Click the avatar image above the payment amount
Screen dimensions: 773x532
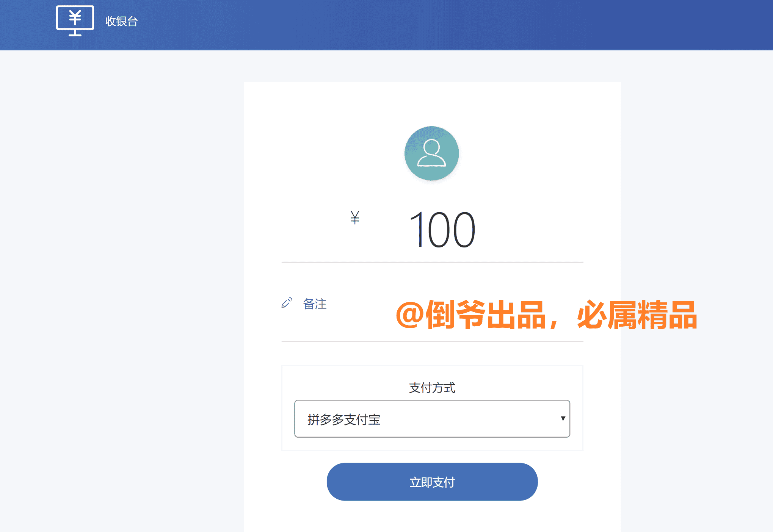point(432,153)
